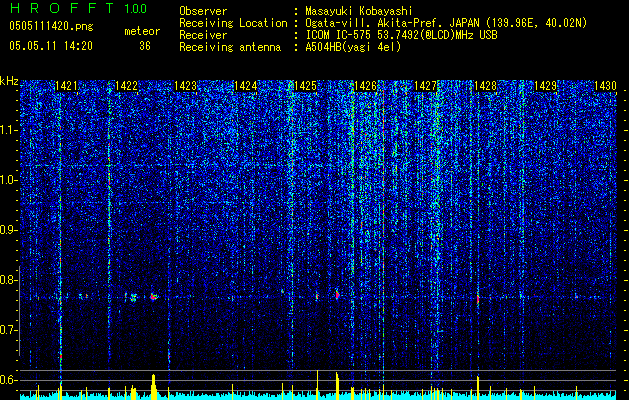Click the tallest yellow bar near 1425

[317, 384]
